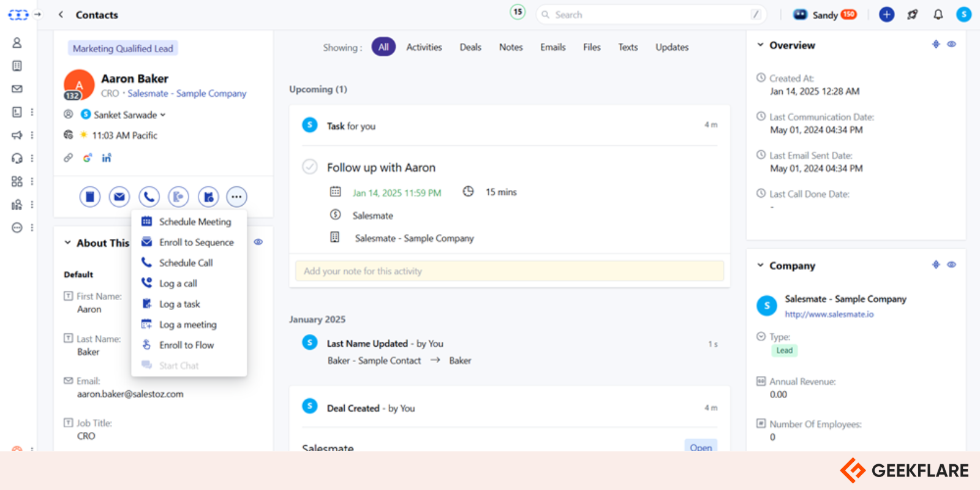Open the options dots beside the apps grid sidebar icon
The height and width of the screenshot is (490, 980).
tap(32, 181)
